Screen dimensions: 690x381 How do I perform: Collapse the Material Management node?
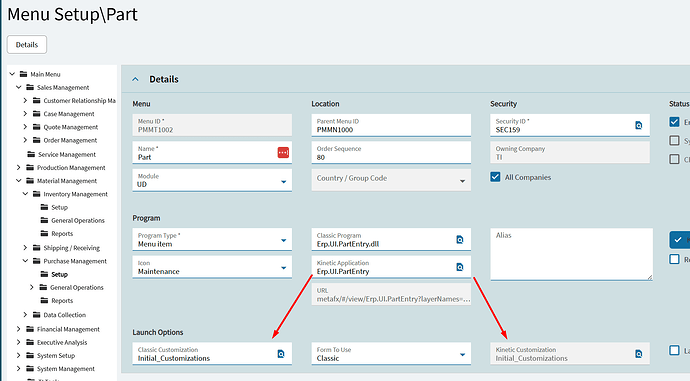point(18,180)
